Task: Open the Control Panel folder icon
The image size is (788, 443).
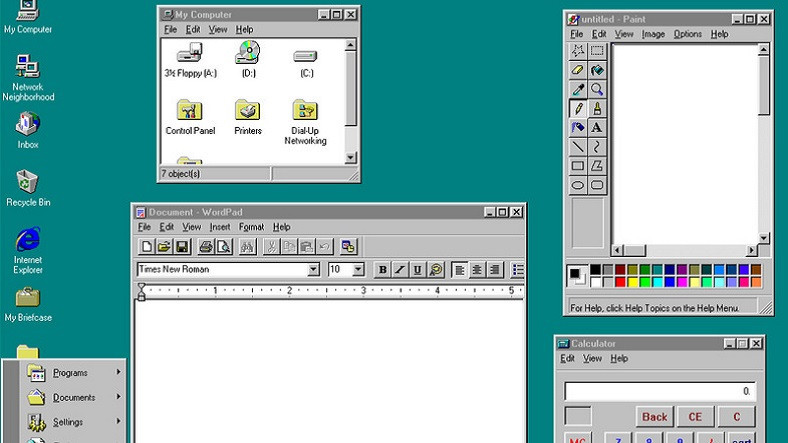Action: pos(190,112)
